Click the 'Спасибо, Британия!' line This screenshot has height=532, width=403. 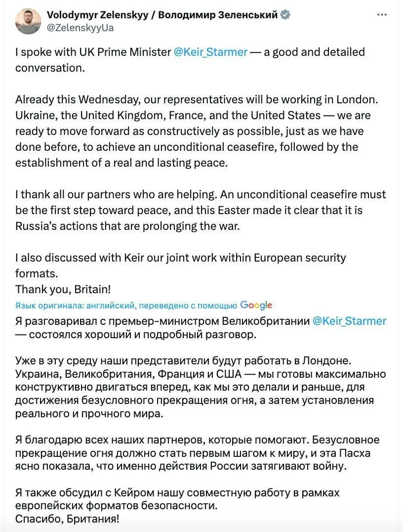point(67,519)
